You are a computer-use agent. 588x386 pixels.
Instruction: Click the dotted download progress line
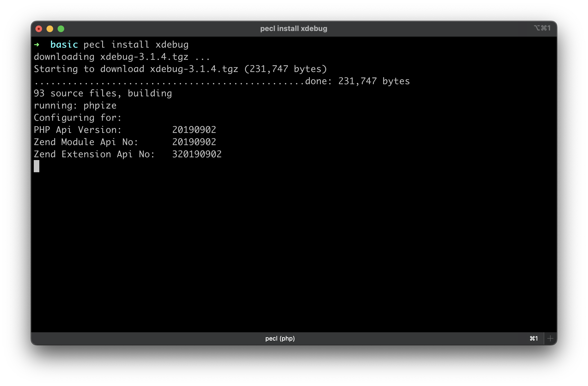[x=169, y=82]
